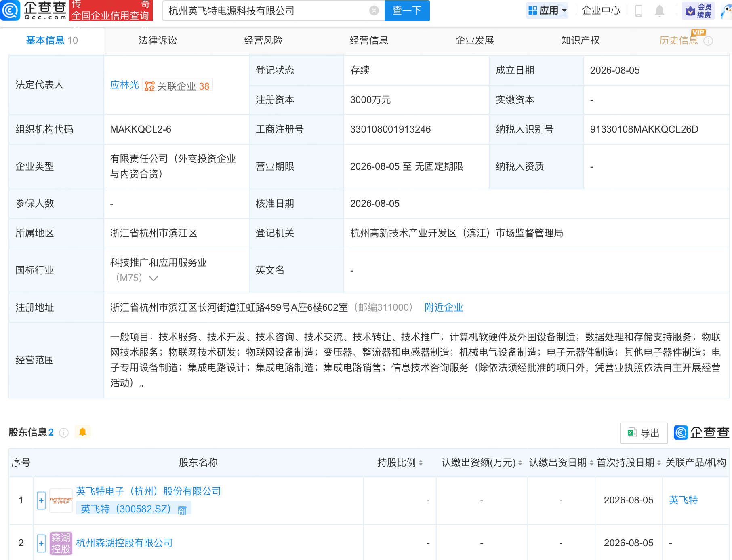Switch to 法律诉讼 tab

(158, 40)
